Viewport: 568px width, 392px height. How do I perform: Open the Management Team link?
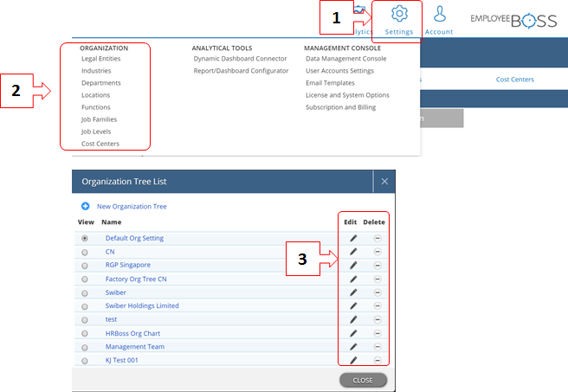[x=135, y=347]
